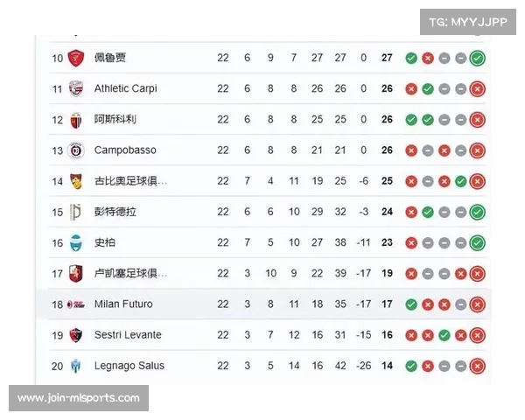Select Milan Futuro's ringed latest loss icon
Viewport: 525px width, 420px height.
(x=477, y=304)
